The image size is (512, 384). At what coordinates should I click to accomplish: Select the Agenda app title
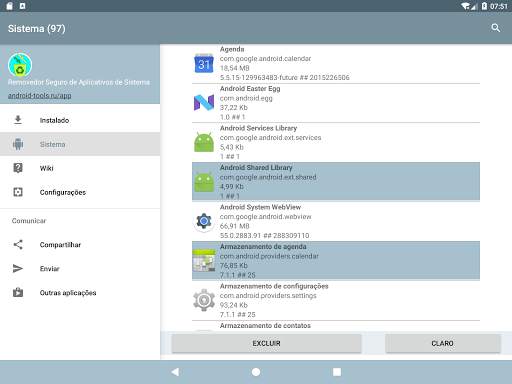click(x=232, y=49)
